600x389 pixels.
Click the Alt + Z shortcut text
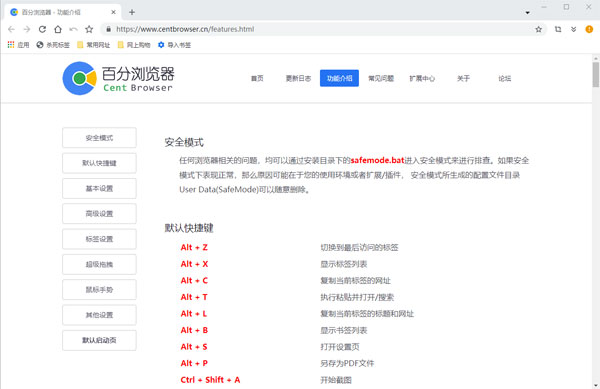(194, 247)
